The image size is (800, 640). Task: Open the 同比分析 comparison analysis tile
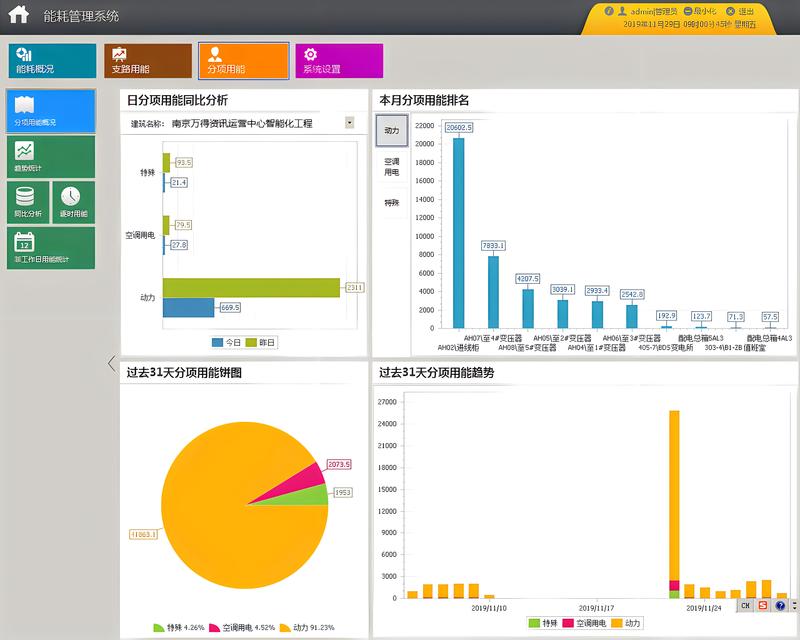tap(28, 202)
